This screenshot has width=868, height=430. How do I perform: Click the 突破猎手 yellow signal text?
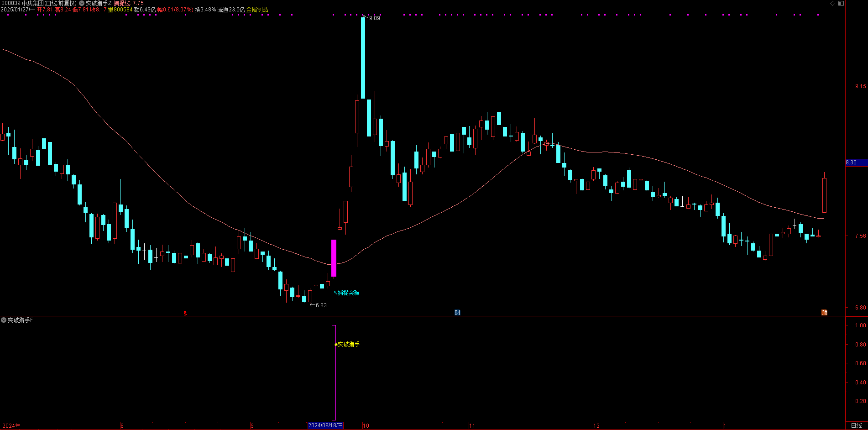(x=349, y=344)
